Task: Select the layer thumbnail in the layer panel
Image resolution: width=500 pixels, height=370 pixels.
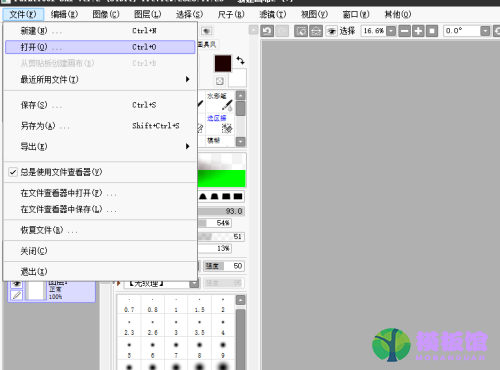Action: click(x=37, y=290)
